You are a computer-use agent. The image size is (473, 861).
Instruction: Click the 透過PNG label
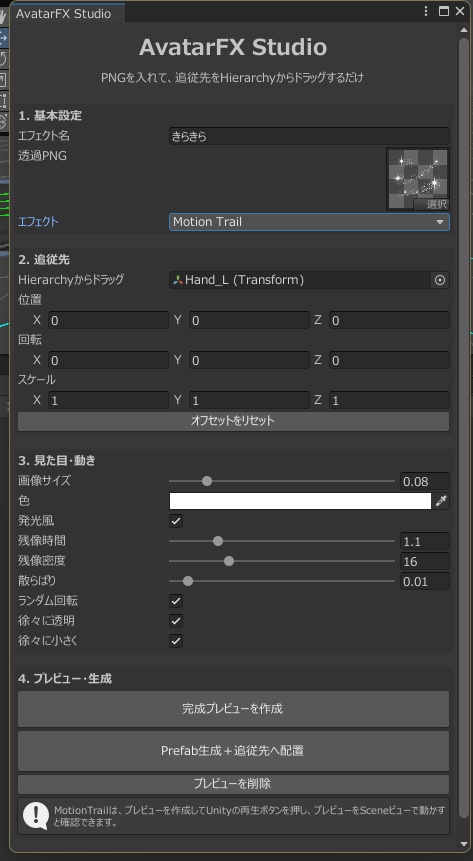pyautogui.click(x=42, y=156)
